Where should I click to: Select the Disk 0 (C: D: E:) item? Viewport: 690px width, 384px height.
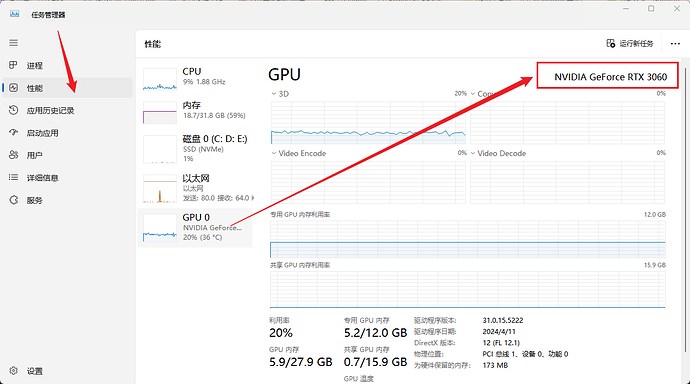195,149
